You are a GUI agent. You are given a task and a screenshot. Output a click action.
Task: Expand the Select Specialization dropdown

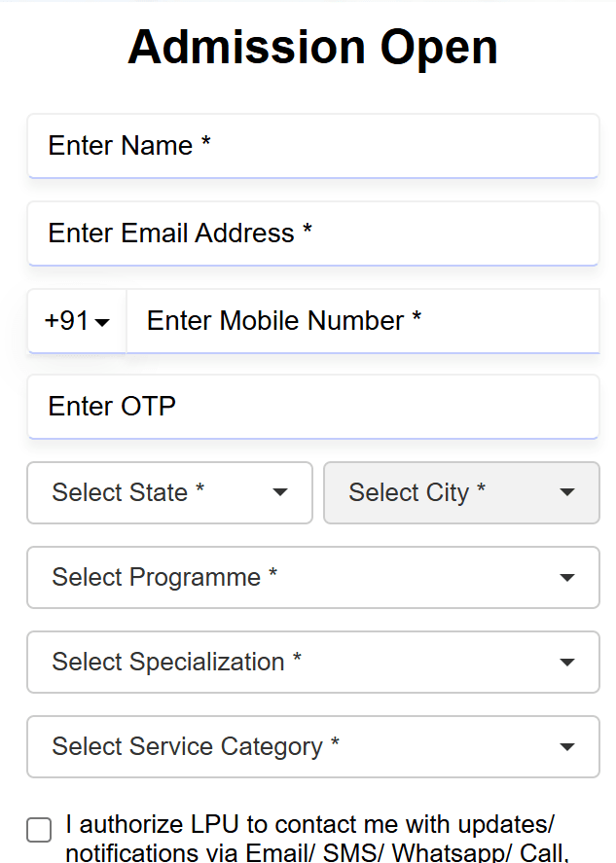(312, 663)
